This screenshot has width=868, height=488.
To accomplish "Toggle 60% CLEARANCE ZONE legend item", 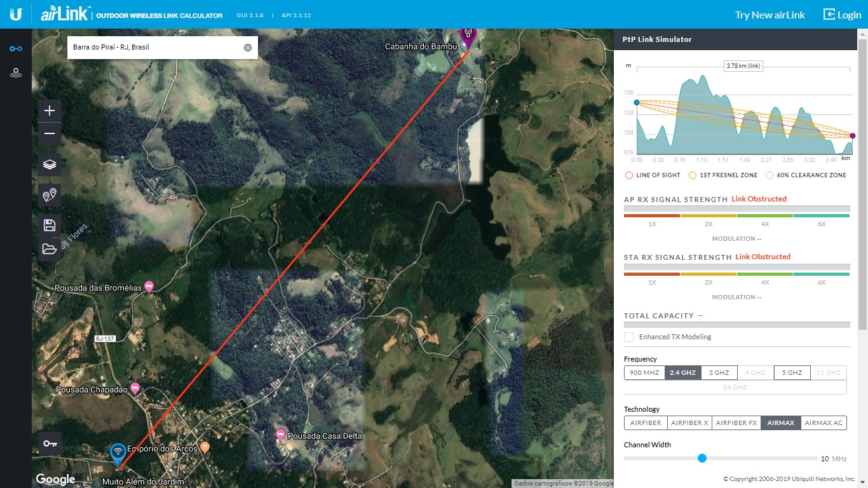I will pos(806,175).
